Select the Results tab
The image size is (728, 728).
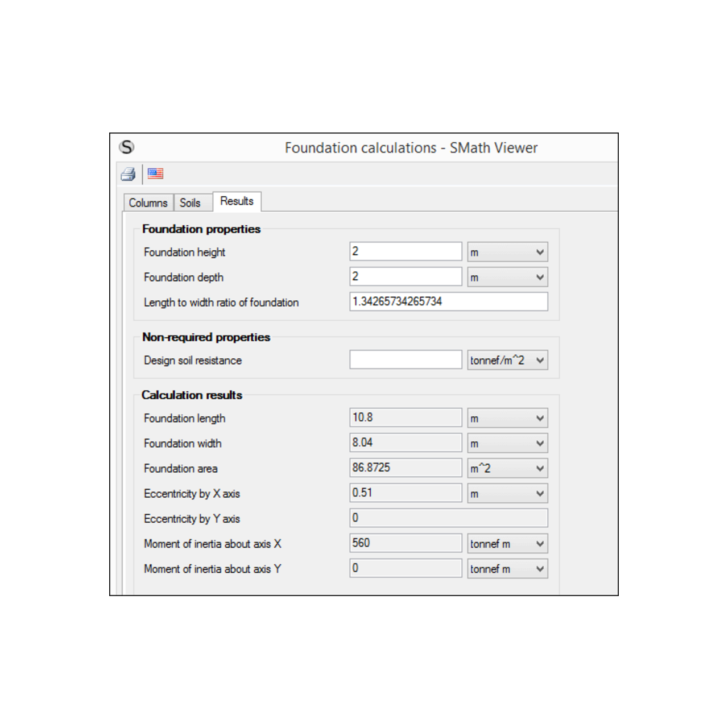click(237, 201)
